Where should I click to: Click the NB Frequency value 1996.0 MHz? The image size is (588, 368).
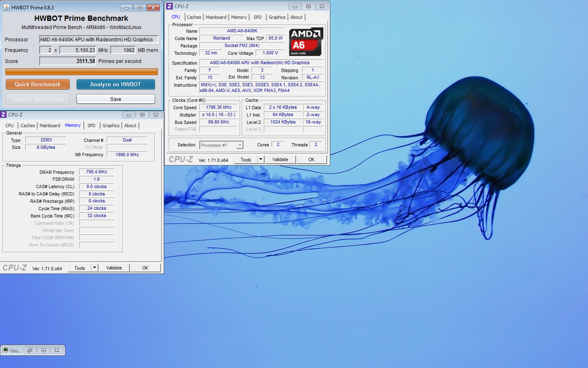(127, 155)
